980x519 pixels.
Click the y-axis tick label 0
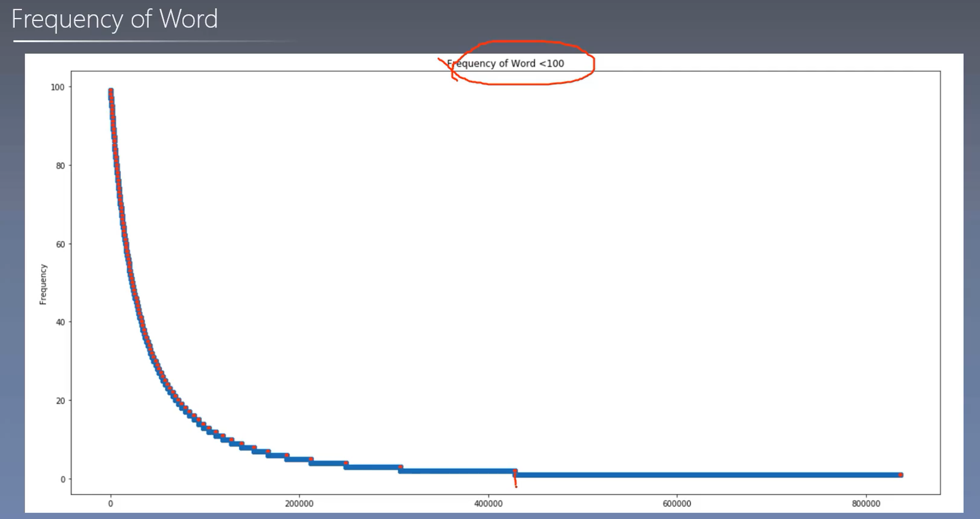coord(63,479)
